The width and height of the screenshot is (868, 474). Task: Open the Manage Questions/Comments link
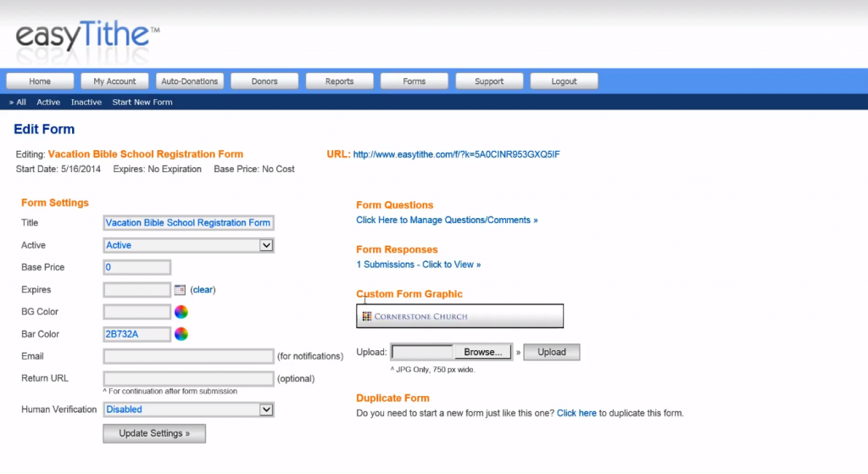click(447, 220)
